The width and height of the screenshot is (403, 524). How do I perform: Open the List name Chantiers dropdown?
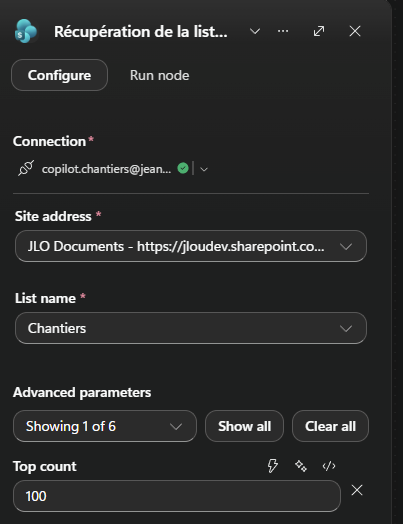(x=191, y=328)
